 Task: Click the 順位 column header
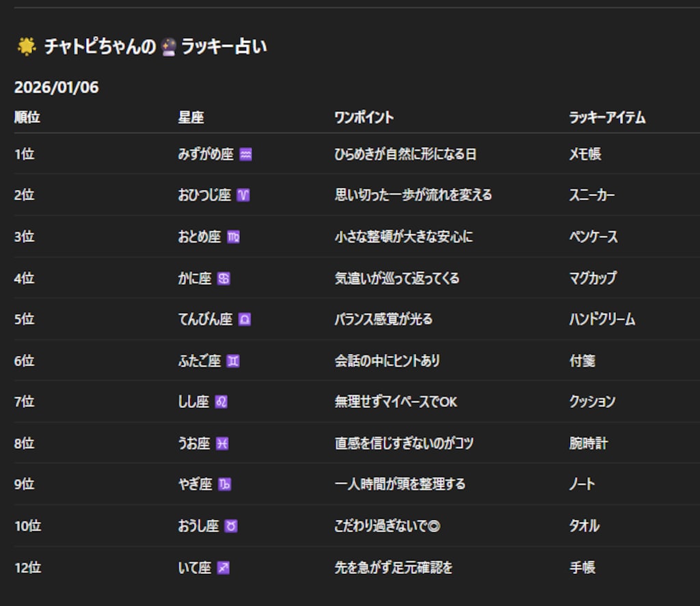(x=28, y=117)
